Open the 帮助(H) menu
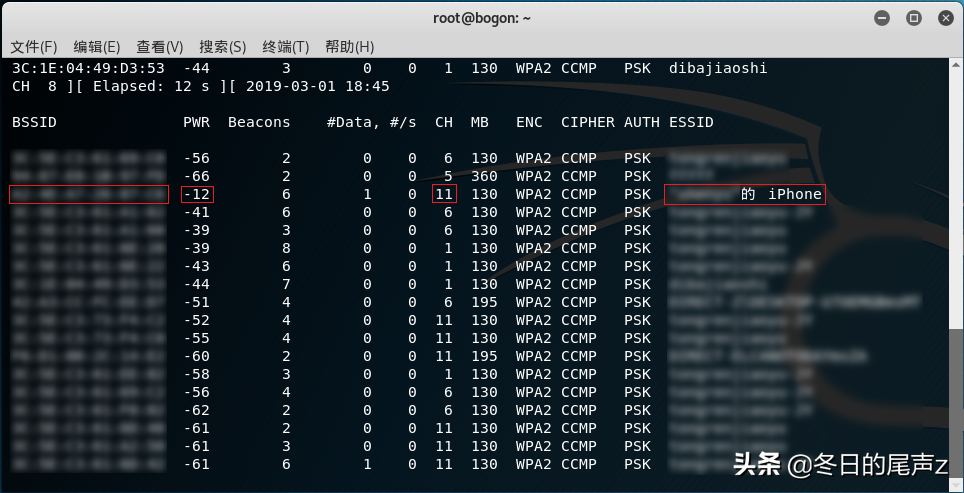This screenshot has height=493, width=964. (349, 47)
